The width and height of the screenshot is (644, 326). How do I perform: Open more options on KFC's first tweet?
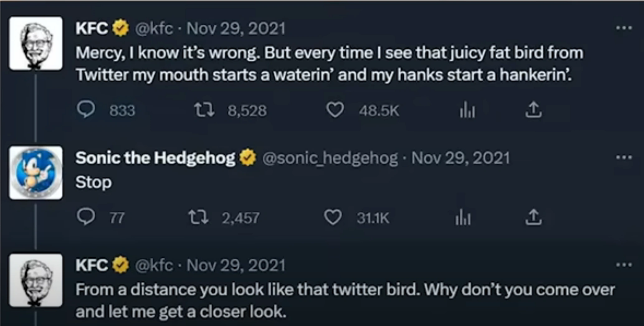[x=624, y=28]
